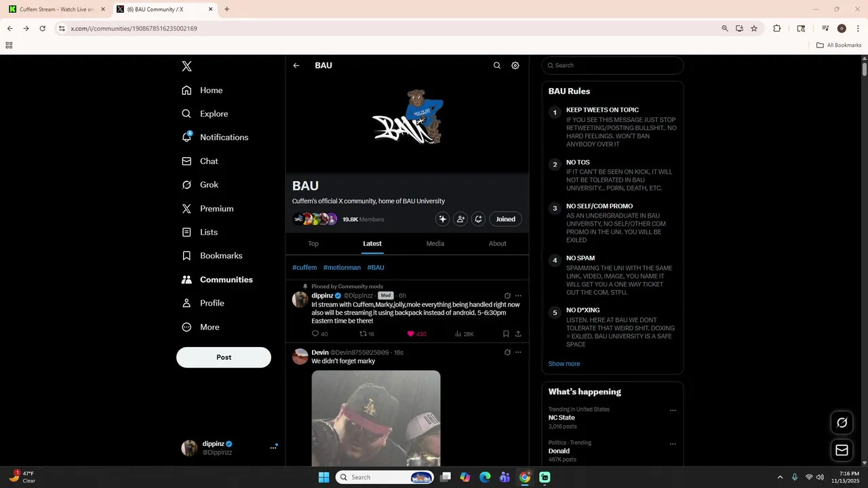Bookmark this page with star icon
Viewport: 868px width, 488px height.
754,28
